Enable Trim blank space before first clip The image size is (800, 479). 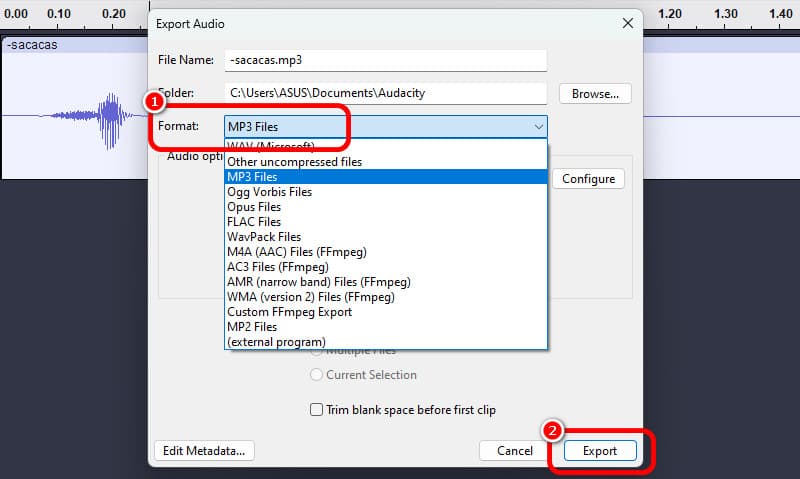click(x=316, y=410)
